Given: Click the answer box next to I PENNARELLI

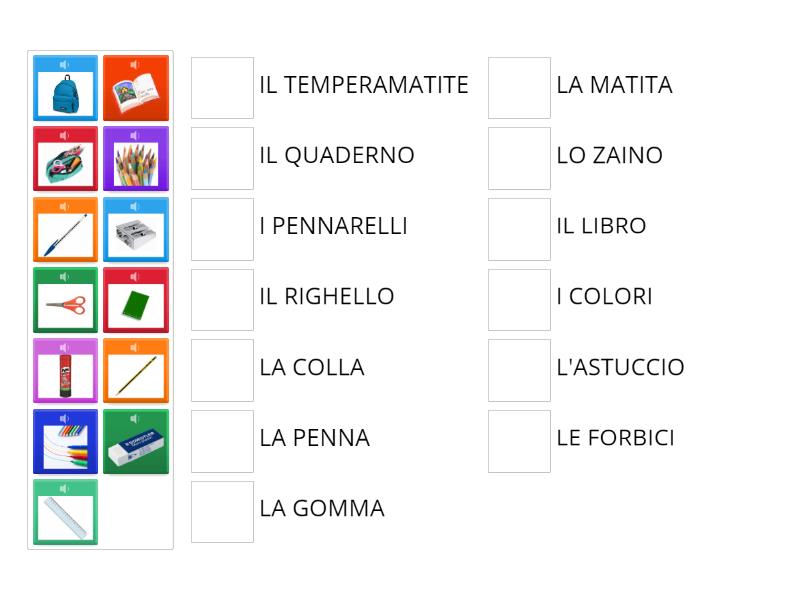Looking at the screenshot, I should tap(222, 228).
